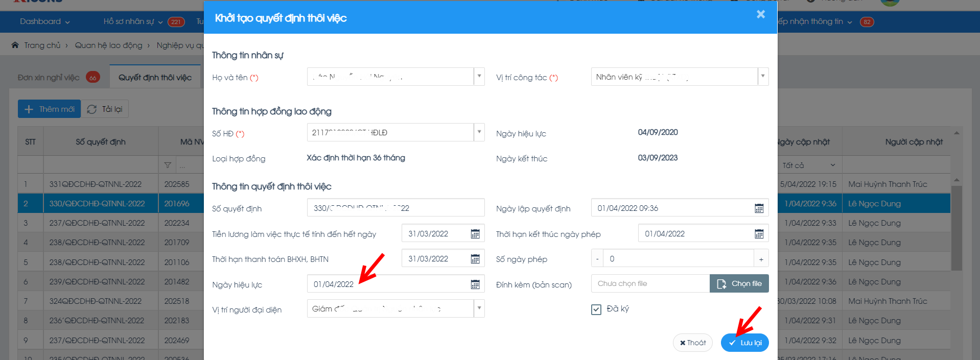Open Vị trí người đại diện dropdown
The image size is (980, 360).
479,308
